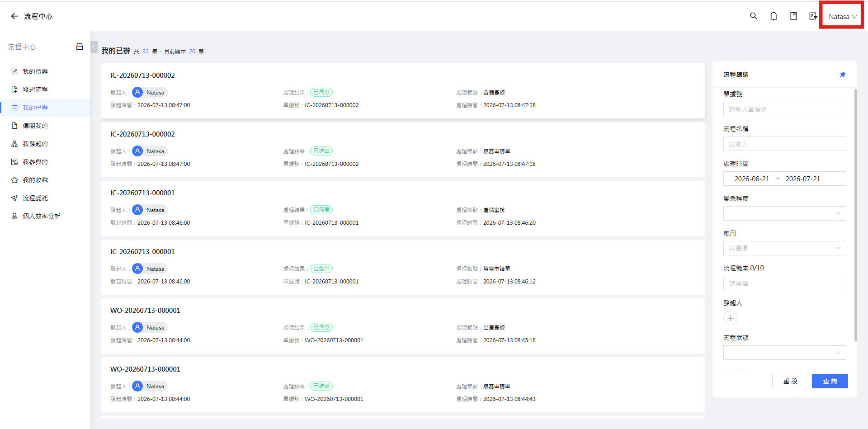Open 我的待辦 menu item
Screen dimensions: 868x429
coord(45,71)
